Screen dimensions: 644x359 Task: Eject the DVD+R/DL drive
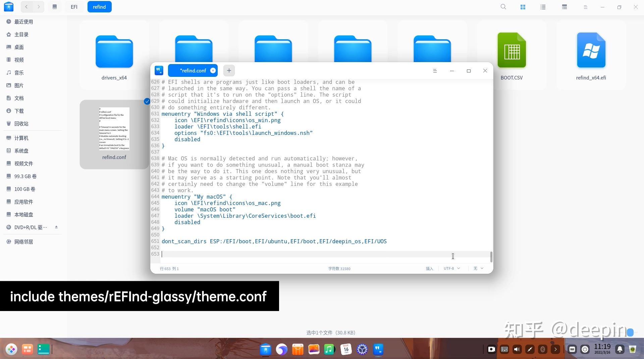click(x=56, y=227)
